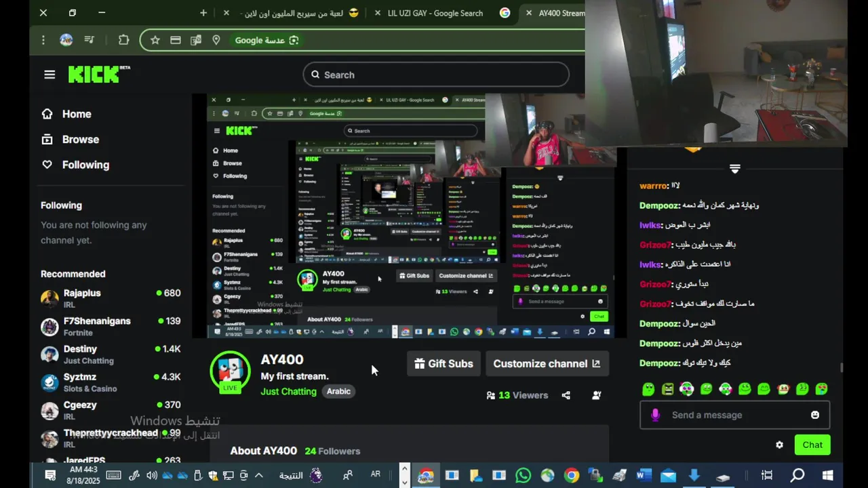This screenshot has width=868, height=488.
Task: Click the volume speaker tray icon
Action: click(151, 476)
